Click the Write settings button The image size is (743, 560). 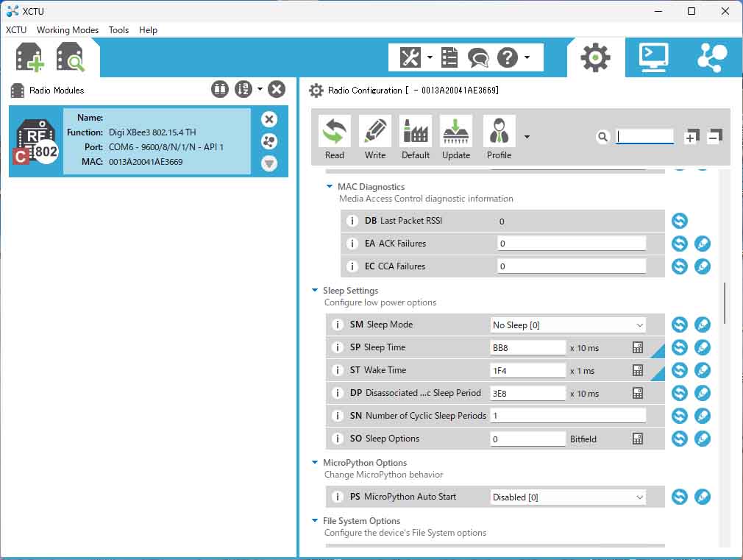375,138
